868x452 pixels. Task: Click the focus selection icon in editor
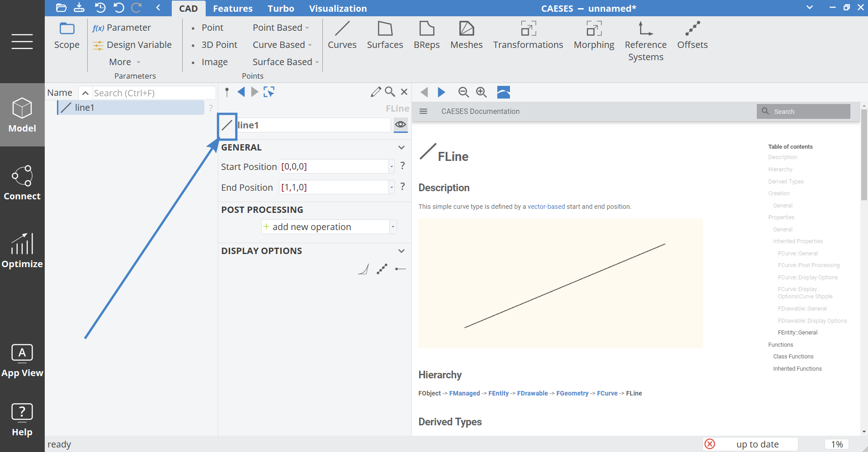click(x=269, y=92)
